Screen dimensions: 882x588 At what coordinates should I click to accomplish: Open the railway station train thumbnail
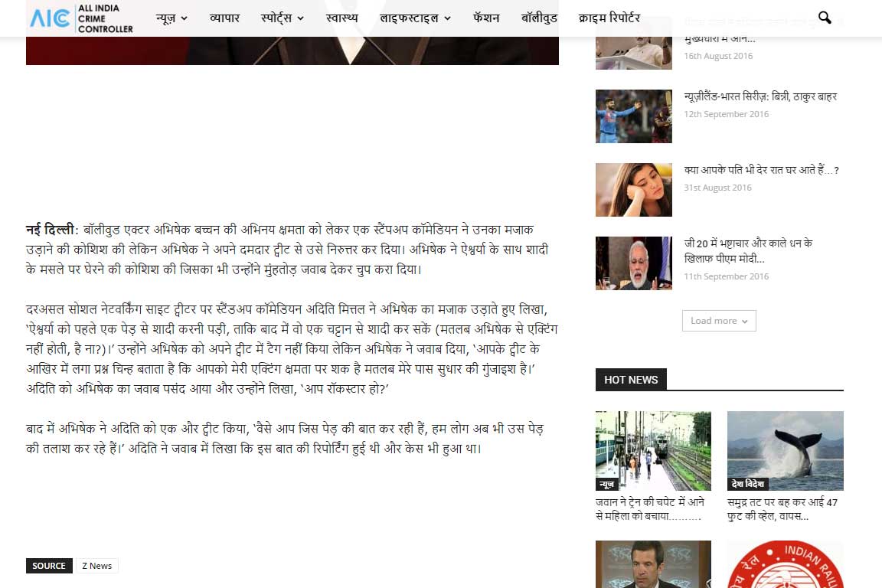pos(653,450)
